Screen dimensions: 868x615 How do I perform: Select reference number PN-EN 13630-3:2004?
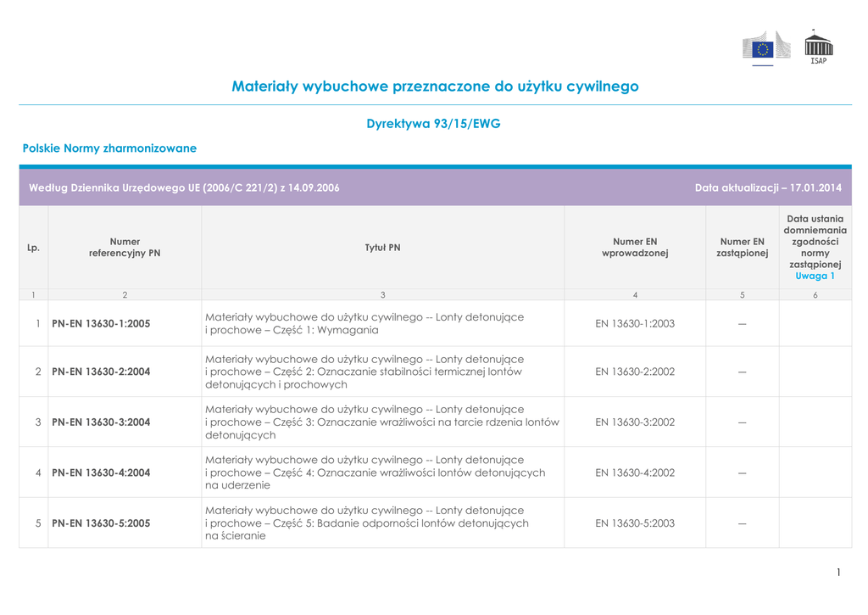[101, 422]
